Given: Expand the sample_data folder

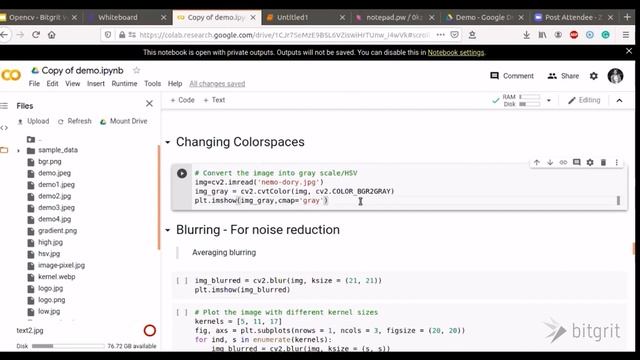Looking at the screenshot, I should pos(18,151).
